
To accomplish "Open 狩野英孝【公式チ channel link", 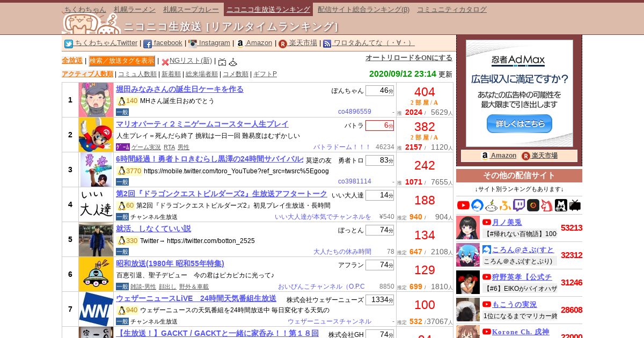I will click(x=522, y=277).
